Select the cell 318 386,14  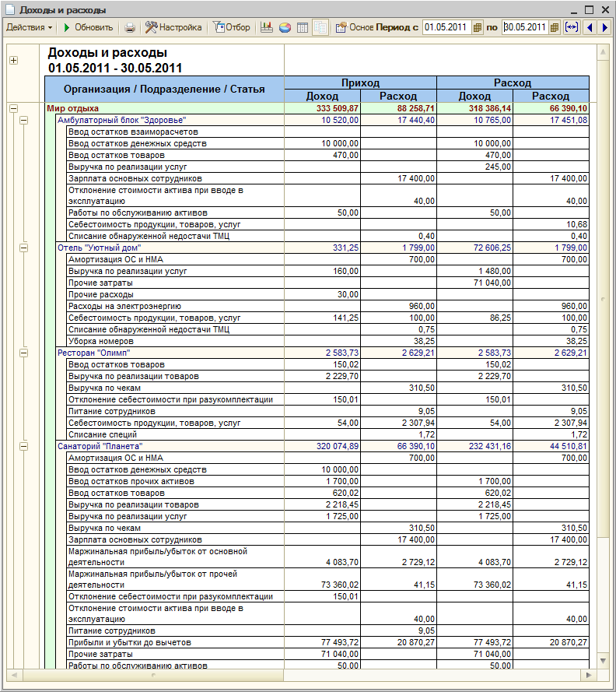[475, 108]
